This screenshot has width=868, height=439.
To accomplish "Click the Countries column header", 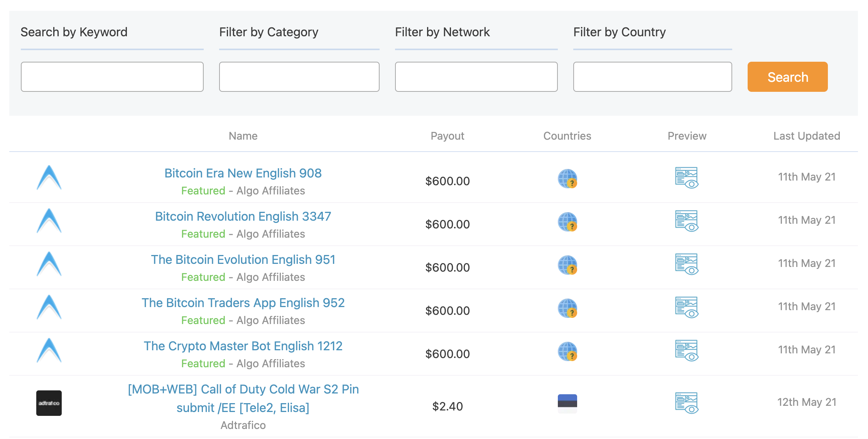I will tap(567, 136).
